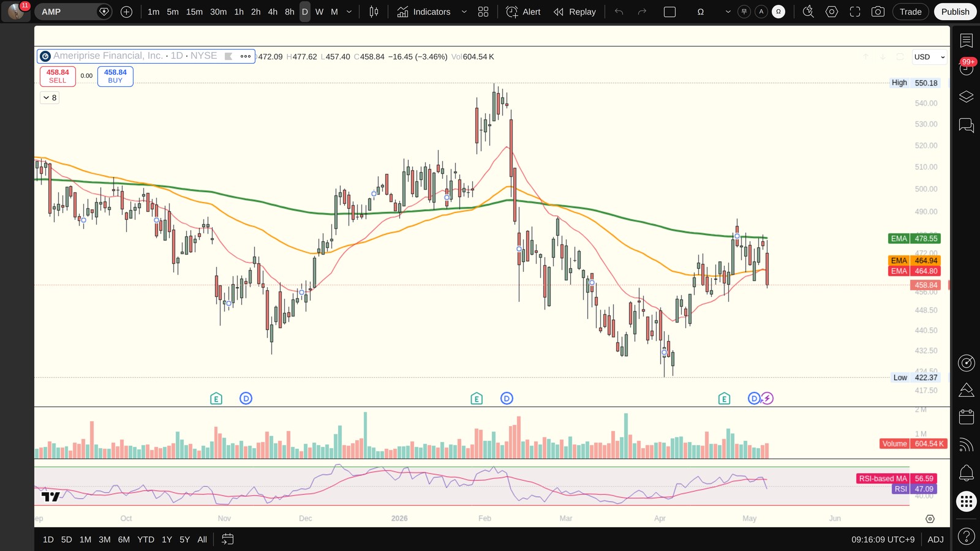Switch to the 1m timeframe

[153, 12]
